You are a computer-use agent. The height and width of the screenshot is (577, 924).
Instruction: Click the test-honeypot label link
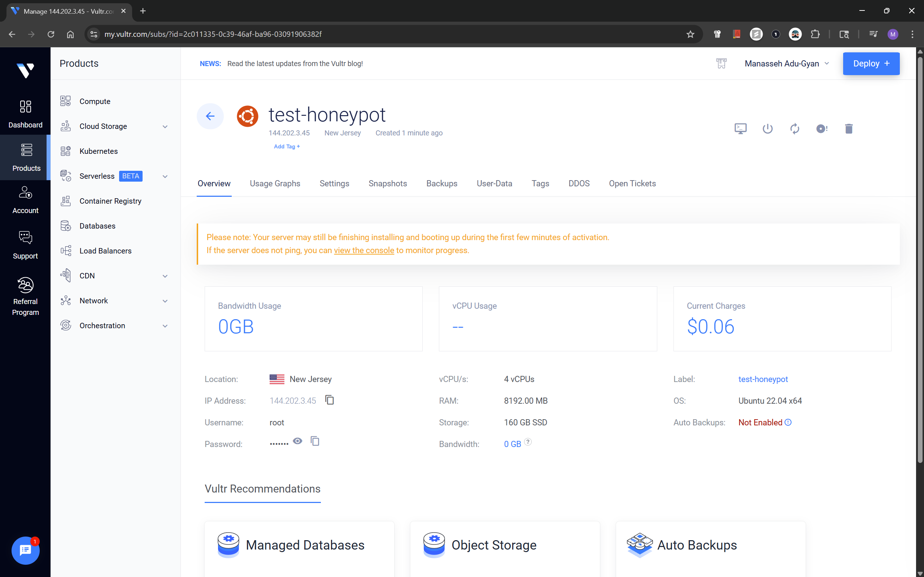tap(763, 379)
